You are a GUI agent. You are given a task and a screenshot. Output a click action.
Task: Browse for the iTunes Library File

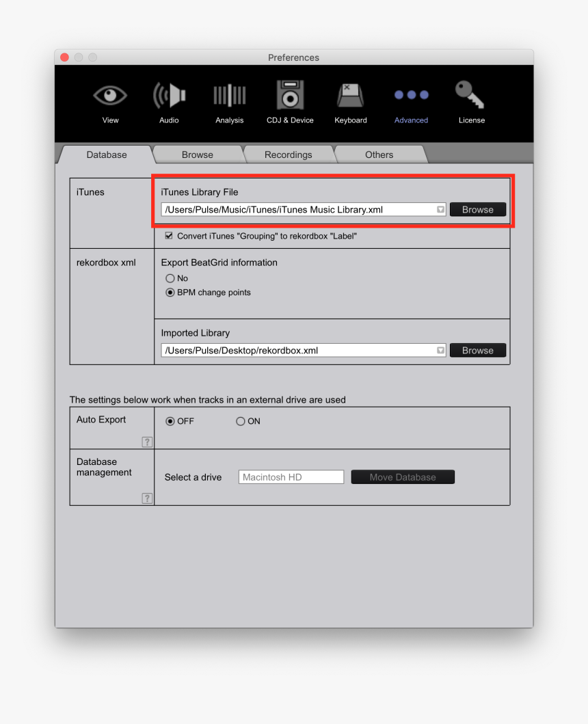pyautogui.click(x=477, y=209)
